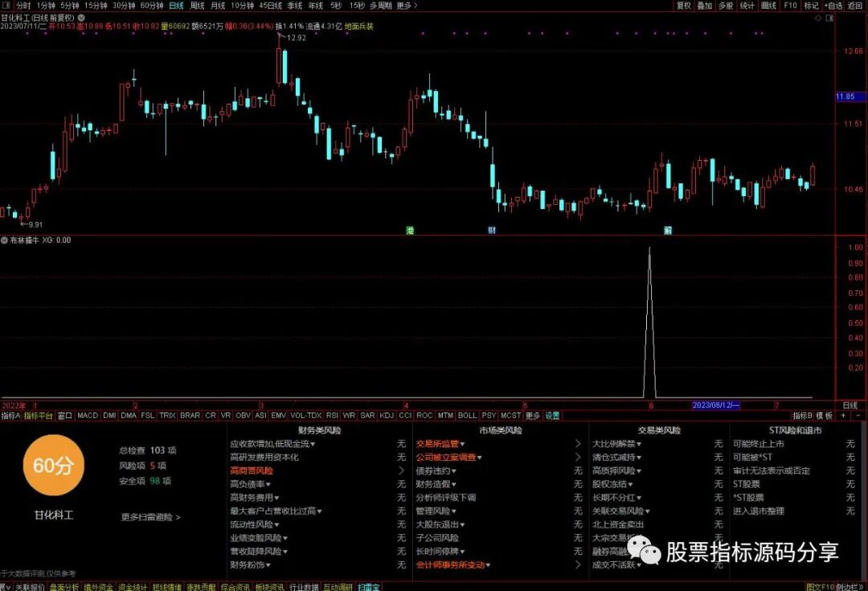
Task: Open the 行业数据 bottom tab
Action: click(x=304, y=587)
